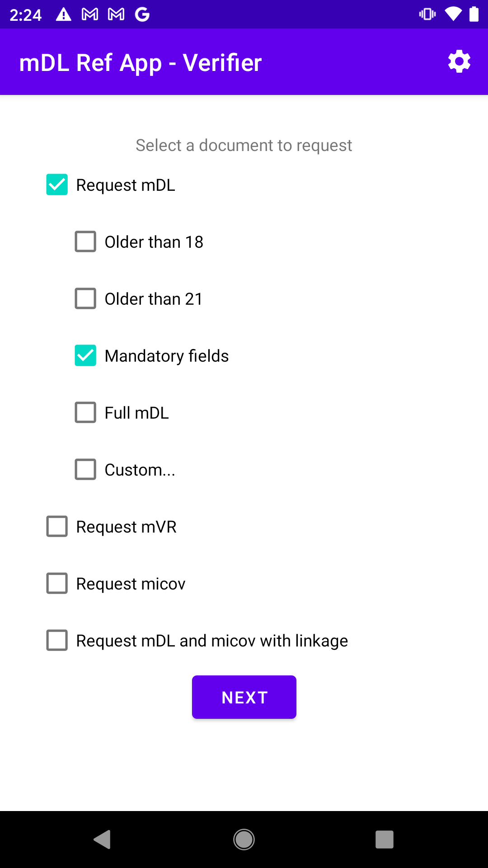Tap the mDL Ref App - Verifier title
Viewport: 488px width, 868px height.
pyautogui.click(x=141, y=62)
